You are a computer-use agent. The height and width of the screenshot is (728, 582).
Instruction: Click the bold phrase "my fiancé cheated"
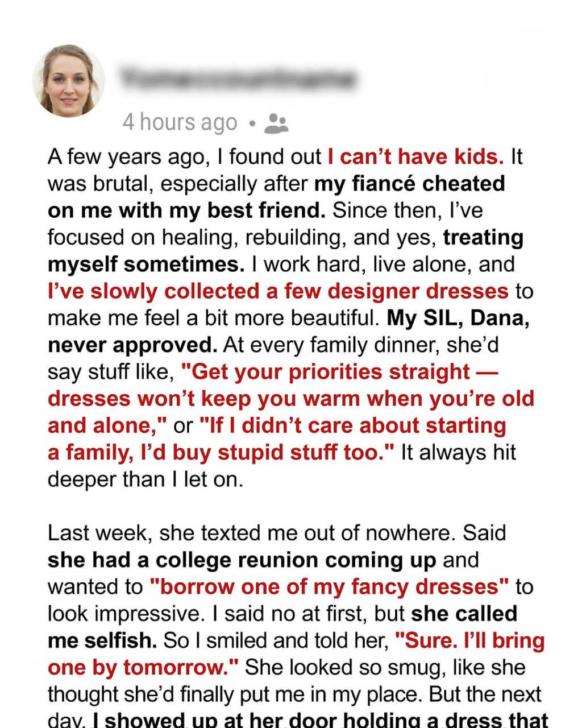[409, 184]
